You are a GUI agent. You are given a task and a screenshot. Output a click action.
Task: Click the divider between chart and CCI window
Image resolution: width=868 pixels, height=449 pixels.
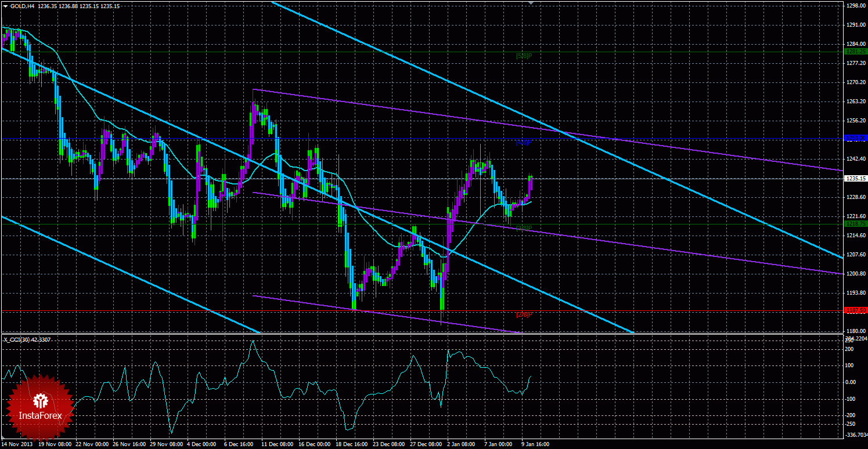(x=421, y=334)
